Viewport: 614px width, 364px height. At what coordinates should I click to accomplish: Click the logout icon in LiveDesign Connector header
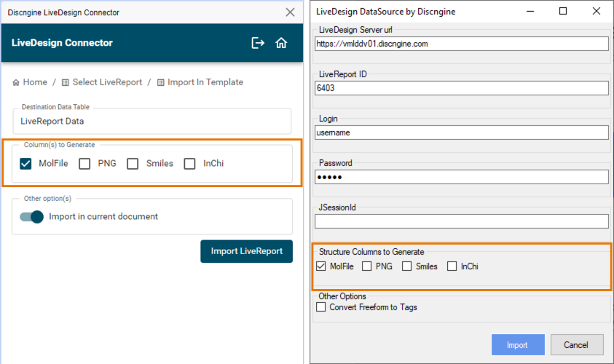(x=258, y=43)
